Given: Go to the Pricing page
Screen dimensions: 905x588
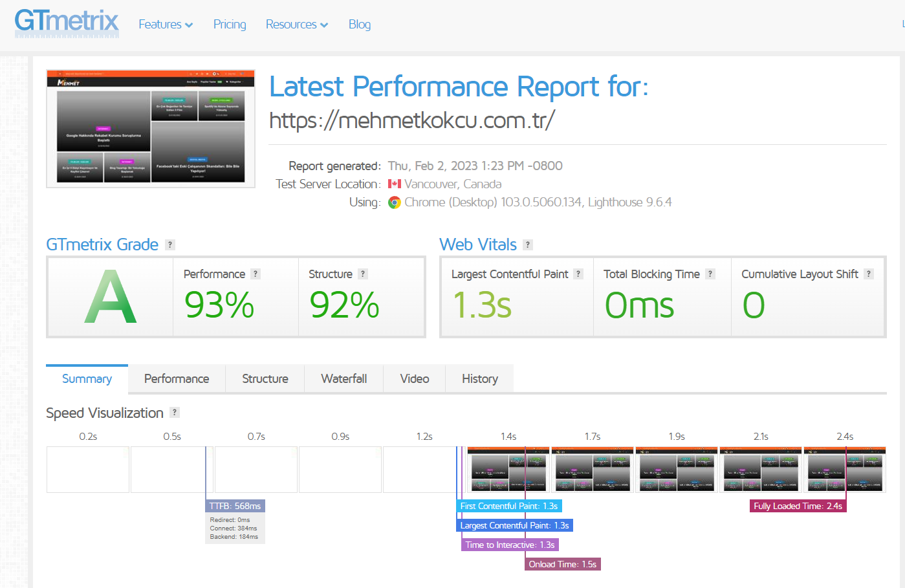Looking at the screenshot, I should (x=230, y=25).
